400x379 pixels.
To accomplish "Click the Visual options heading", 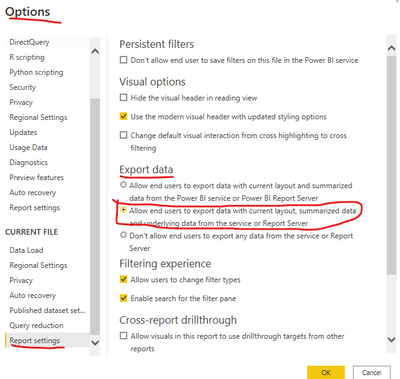I will pos(152,82).
